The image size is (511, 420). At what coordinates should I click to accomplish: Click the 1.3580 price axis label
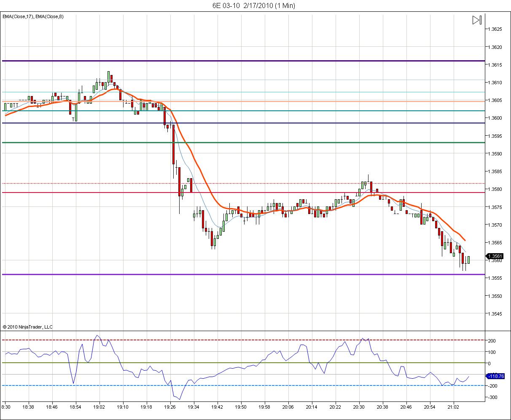[x=495, y=189]
